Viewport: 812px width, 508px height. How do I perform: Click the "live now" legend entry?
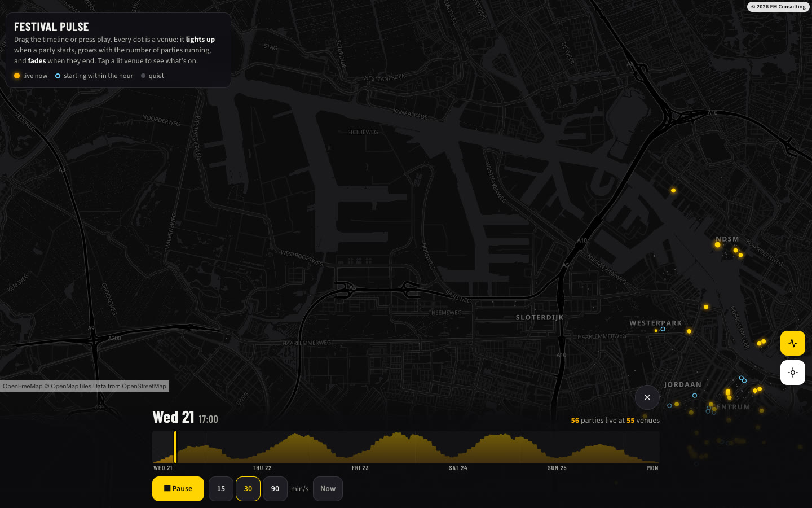(x=31, y=76)
